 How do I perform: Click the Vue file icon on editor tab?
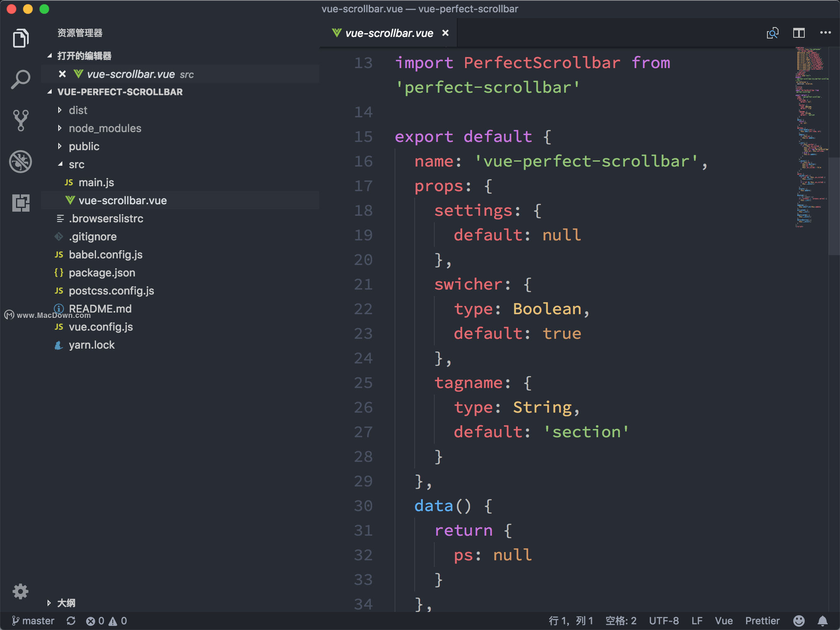336,33
